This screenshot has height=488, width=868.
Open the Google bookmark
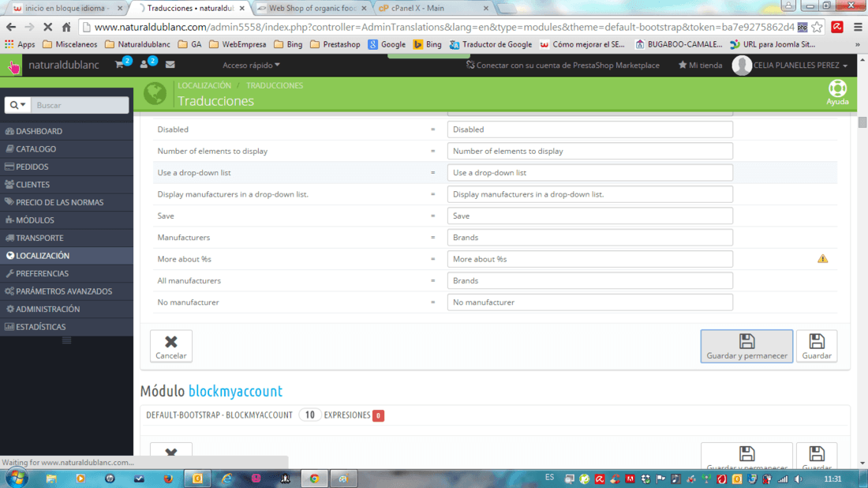pyautogui.click(x=387, y=44)
